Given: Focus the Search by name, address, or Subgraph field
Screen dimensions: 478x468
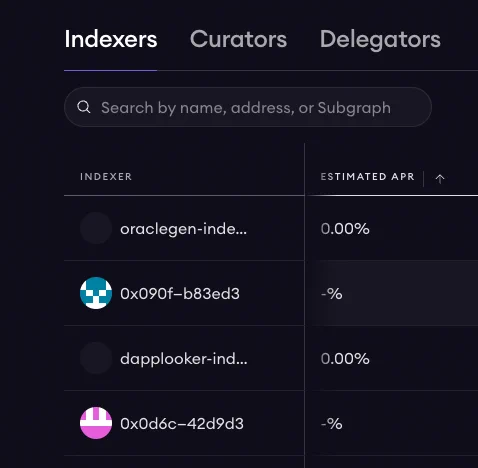Looking at the screenshot, I should [x=248, y=107].
